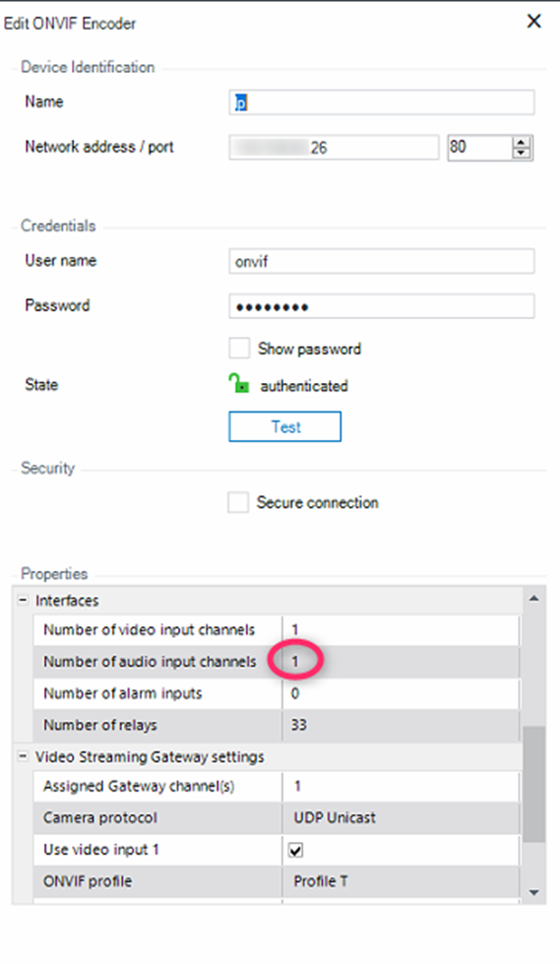The image size is (560, 964).
Task: Click the User name field containing onvif
Action: (382, 261)
